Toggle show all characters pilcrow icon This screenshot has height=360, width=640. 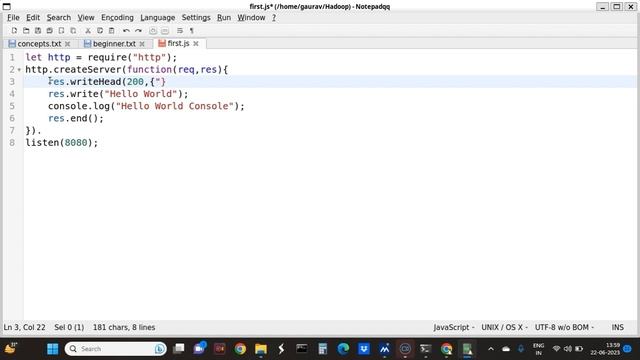click(x=191, y=31)
